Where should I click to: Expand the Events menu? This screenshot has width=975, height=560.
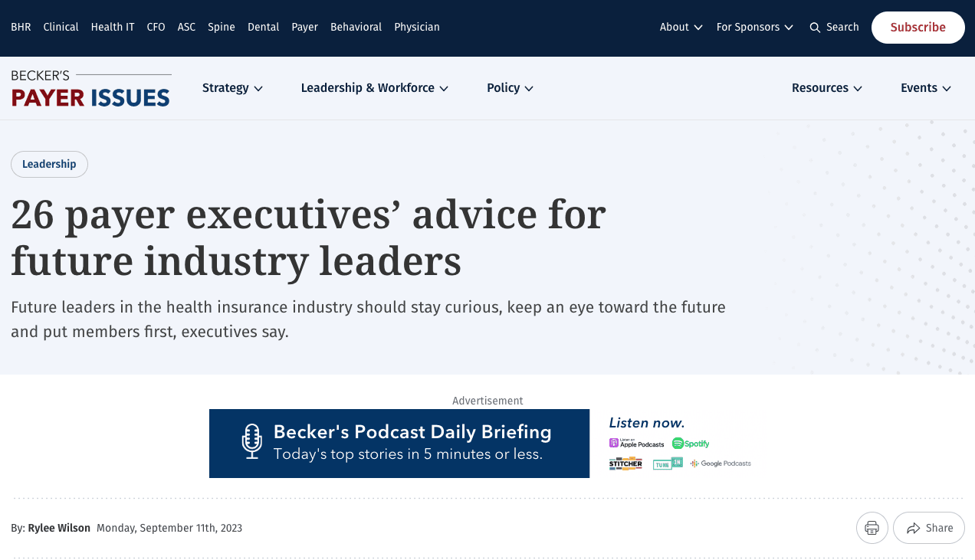pyautogui.click(x=926, y=88)
